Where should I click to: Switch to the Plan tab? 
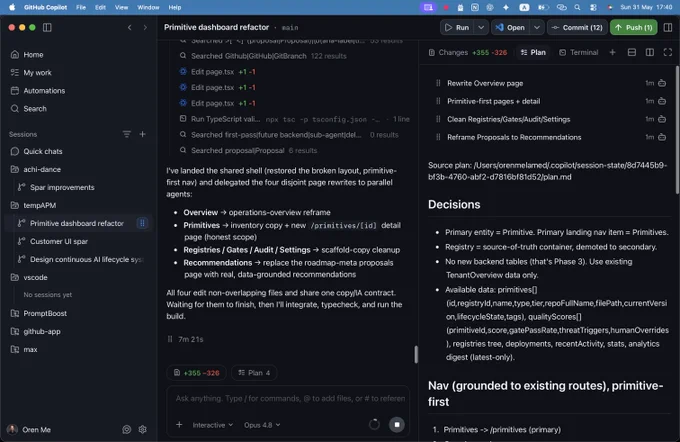(533, 52)
